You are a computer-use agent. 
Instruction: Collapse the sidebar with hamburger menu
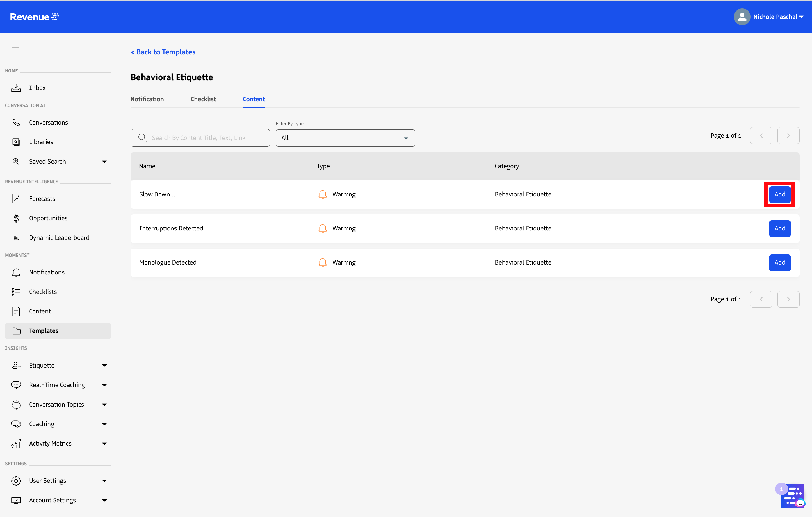coord(15,50)
